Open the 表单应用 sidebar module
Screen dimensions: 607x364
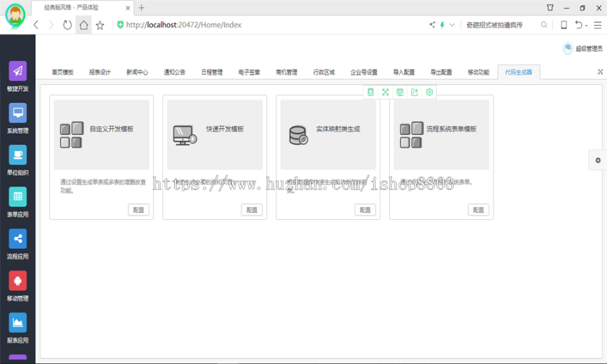18,202
